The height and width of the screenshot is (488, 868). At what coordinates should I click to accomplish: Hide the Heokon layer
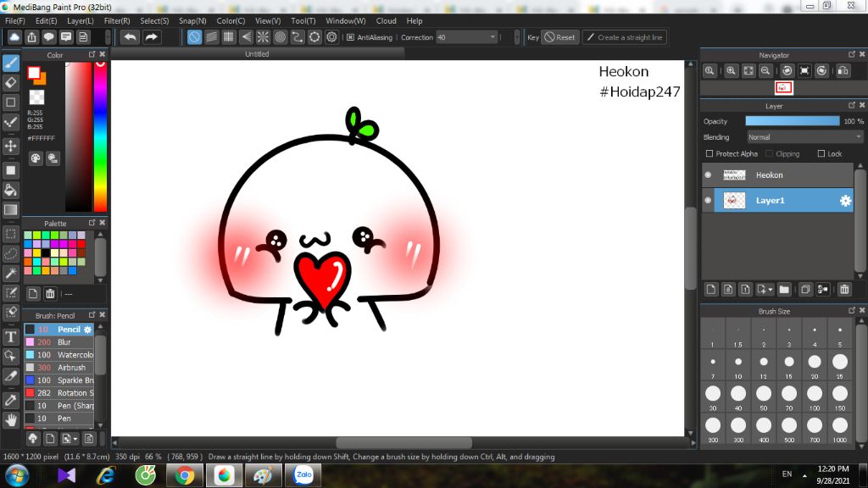[708, 175]
